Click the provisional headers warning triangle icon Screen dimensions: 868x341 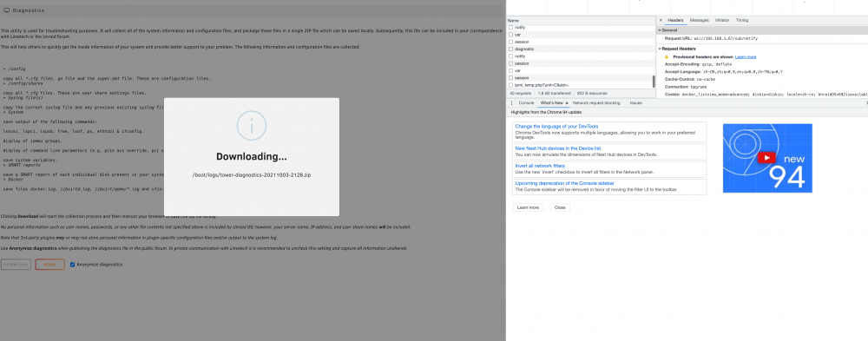pos(667,56)
